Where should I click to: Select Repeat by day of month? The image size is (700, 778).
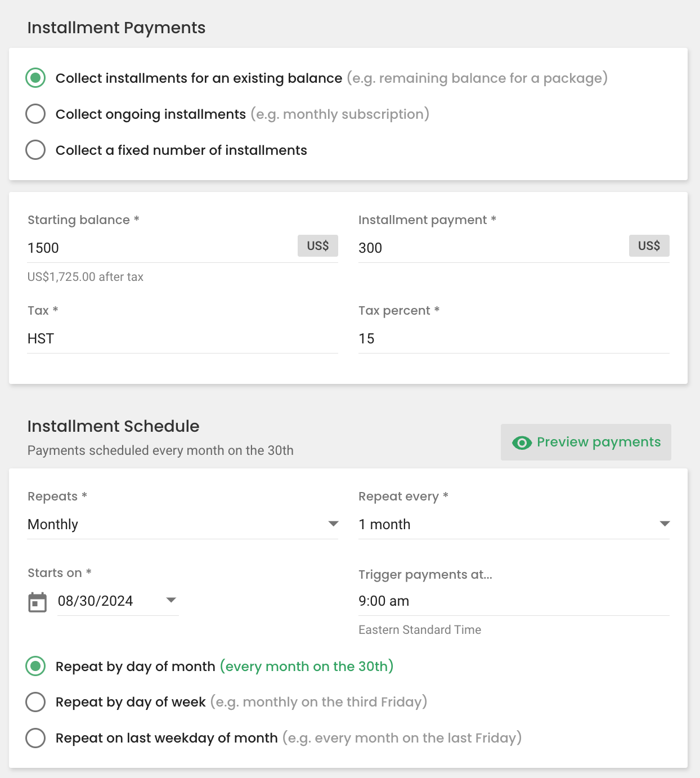tap(35, 666)
